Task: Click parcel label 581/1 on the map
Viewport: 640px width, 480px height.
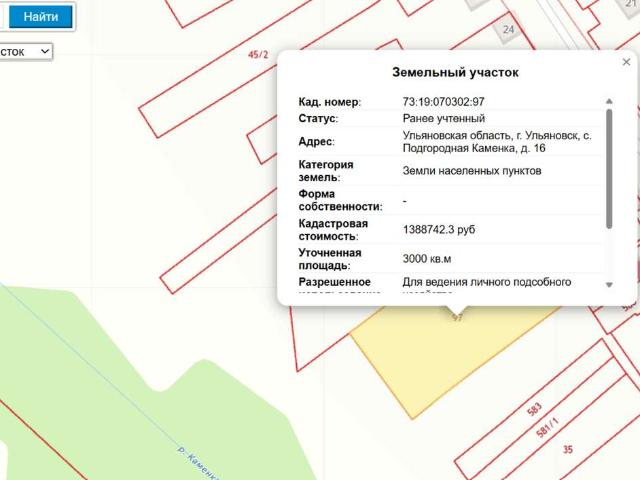Action: pos(547,428)
